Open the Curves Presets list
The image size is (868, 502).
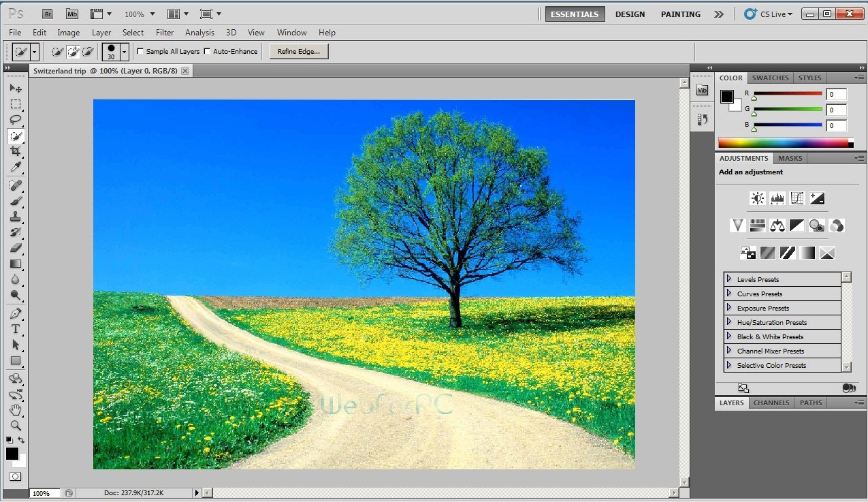pyautogui.click(x=729, y=293)
